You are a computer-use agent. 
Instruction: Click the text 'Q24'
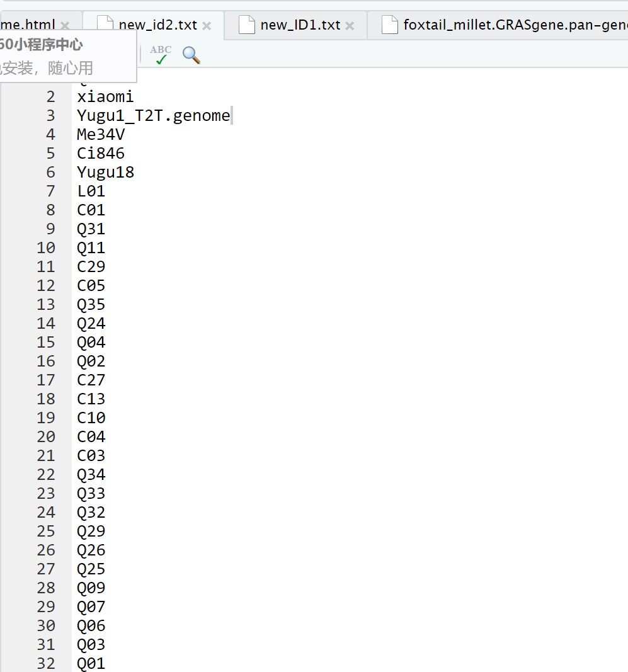pyautogui.click(x=91, y=323)
